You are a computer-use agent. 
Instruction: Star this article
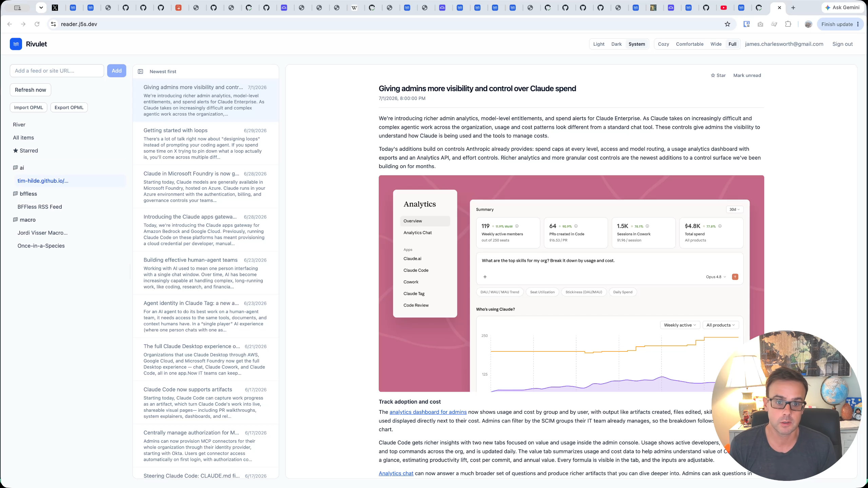718,75
